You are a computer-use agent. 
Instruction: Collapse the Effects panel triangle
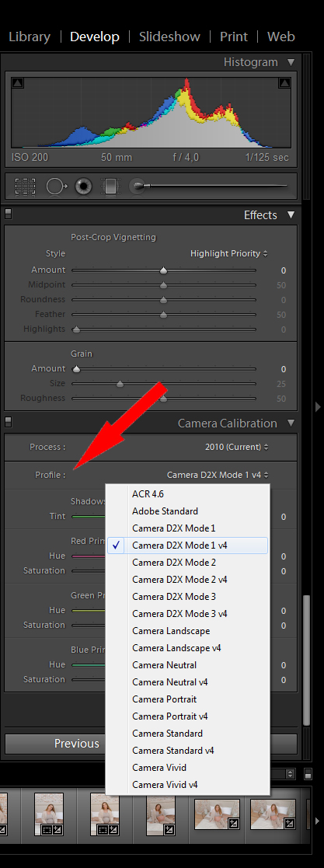291,214
